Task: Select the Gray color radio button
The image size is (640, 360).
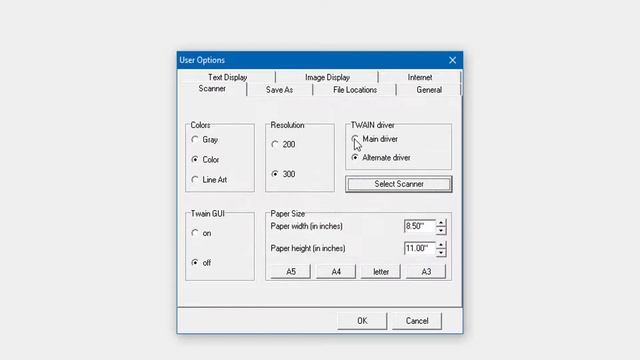Action: point(195,140)
